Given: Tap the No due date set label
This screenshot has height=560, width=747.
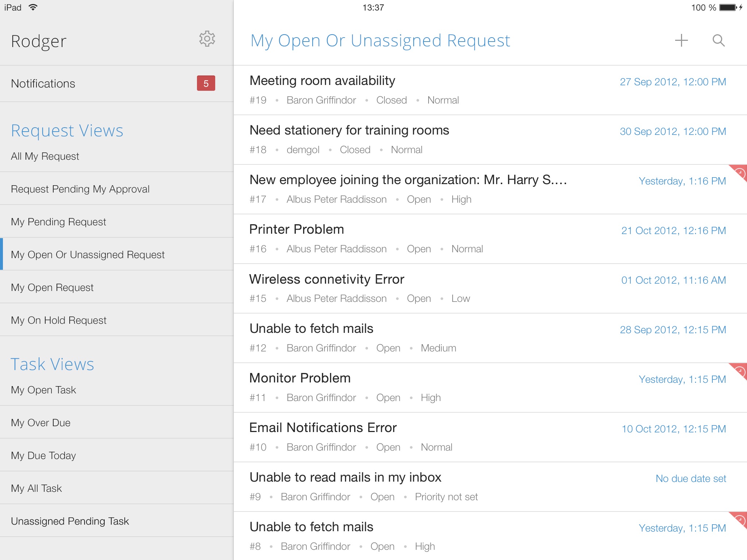Looking at the screenshot, I should [x=691, y=479].
